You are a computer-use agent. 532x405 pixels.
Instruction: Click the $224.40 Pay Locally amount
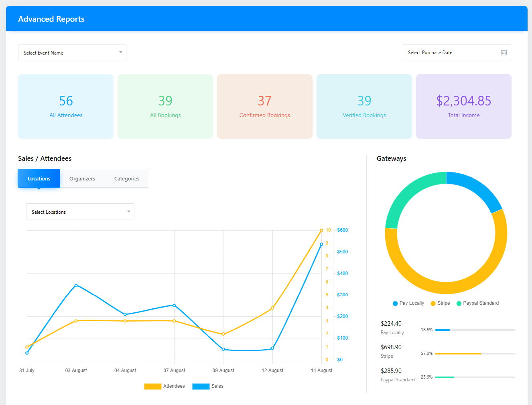pos(391,324)
